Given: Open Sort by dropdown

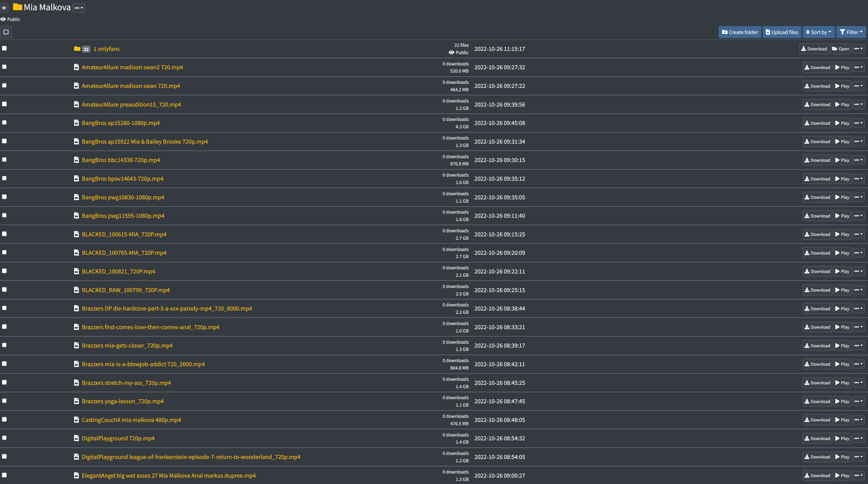Looking at the screenshot, I should tap(819, 32).
